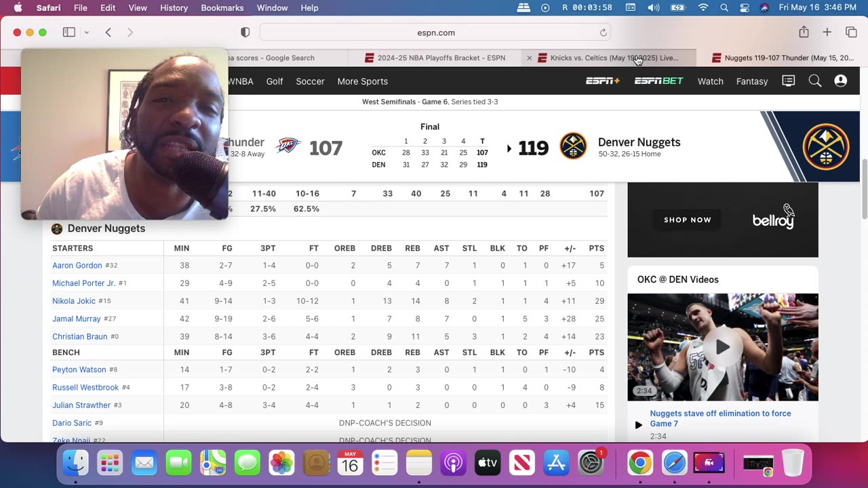Screen dimensions: 868x488
Task: Open Denver Nuggets team page from scoreboard
Action: [639, 142]
